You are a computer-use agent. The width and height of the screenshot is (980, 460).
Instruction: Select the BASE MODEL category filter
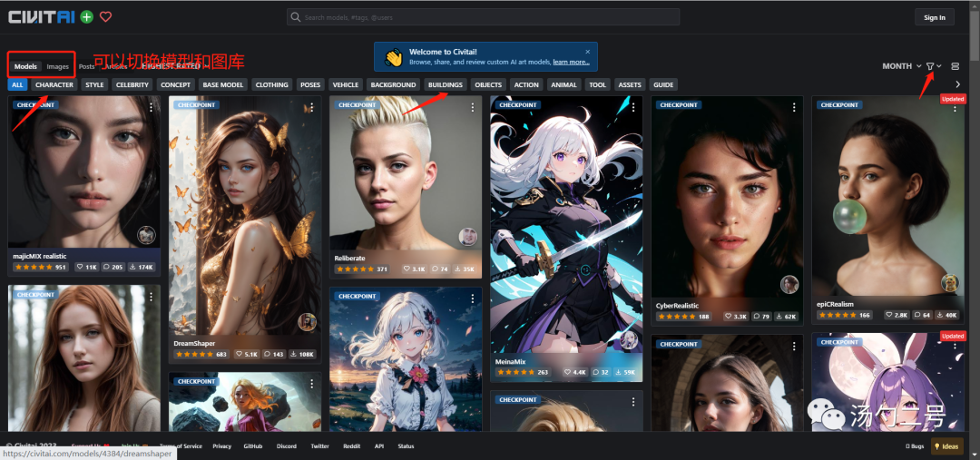(224, 85)
